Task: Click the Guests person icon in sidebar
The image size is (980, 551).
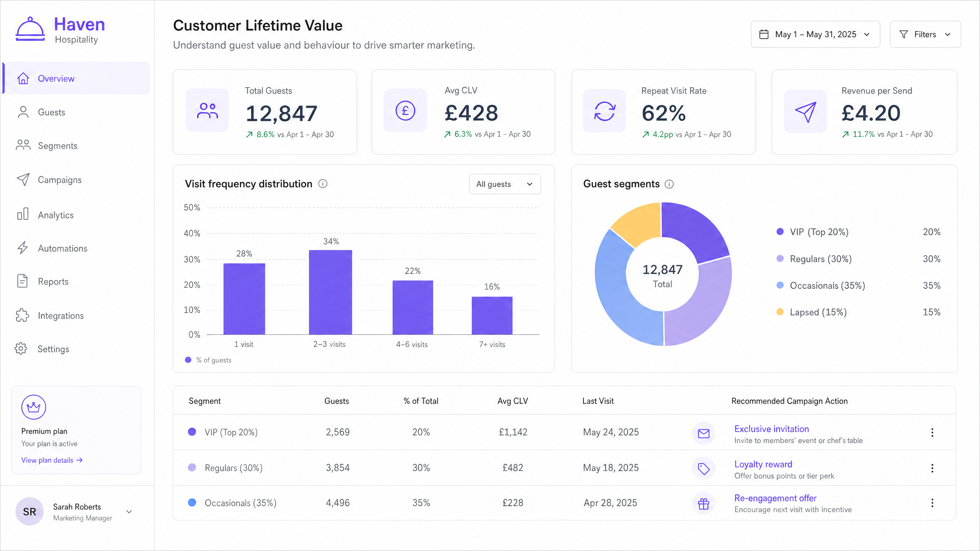Action: 23,112
